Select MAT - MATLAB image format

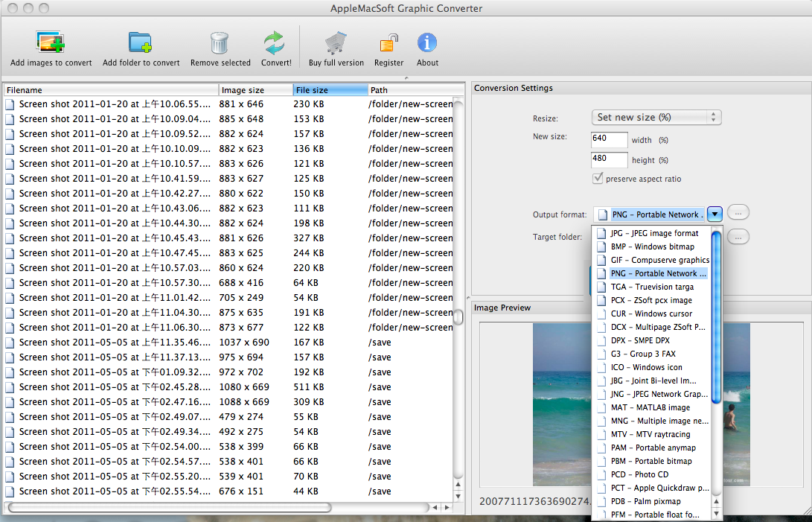pyautogui.click(x=651, y=408)
